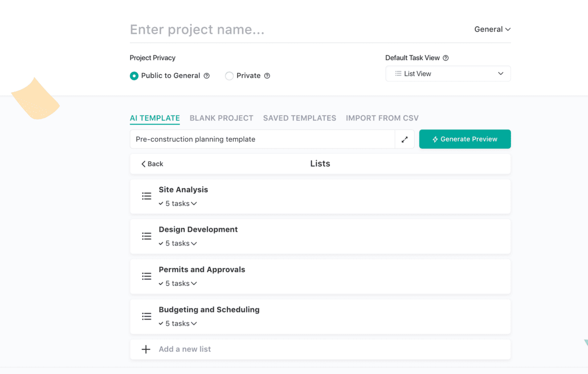Click the Budgeting and Scheduling list icon
This screenshot has height=374, width=588.
(147, 317)
